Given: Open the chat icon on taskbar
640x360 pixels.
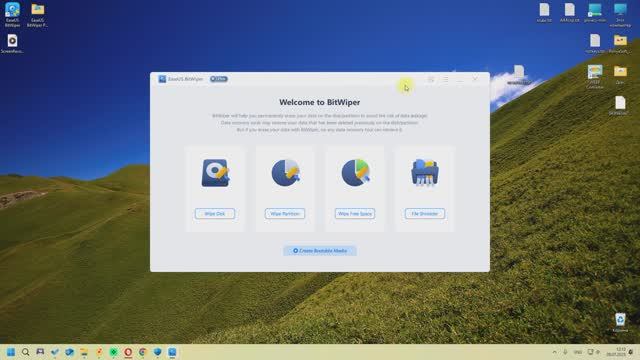Looking at the screenshot, I should pos(40,352).
